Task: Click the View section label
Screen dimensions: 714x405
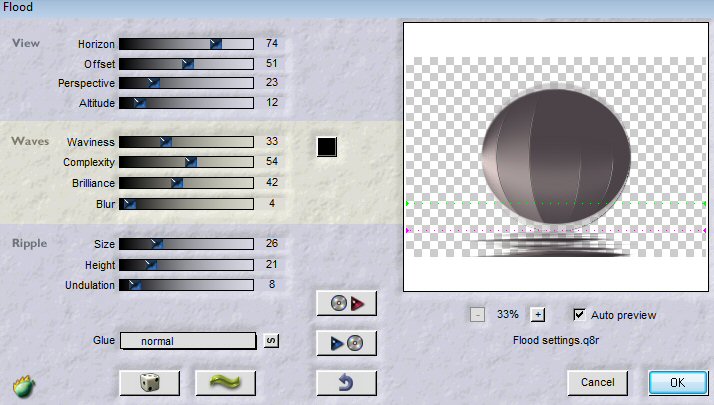Action: [26, 43]
